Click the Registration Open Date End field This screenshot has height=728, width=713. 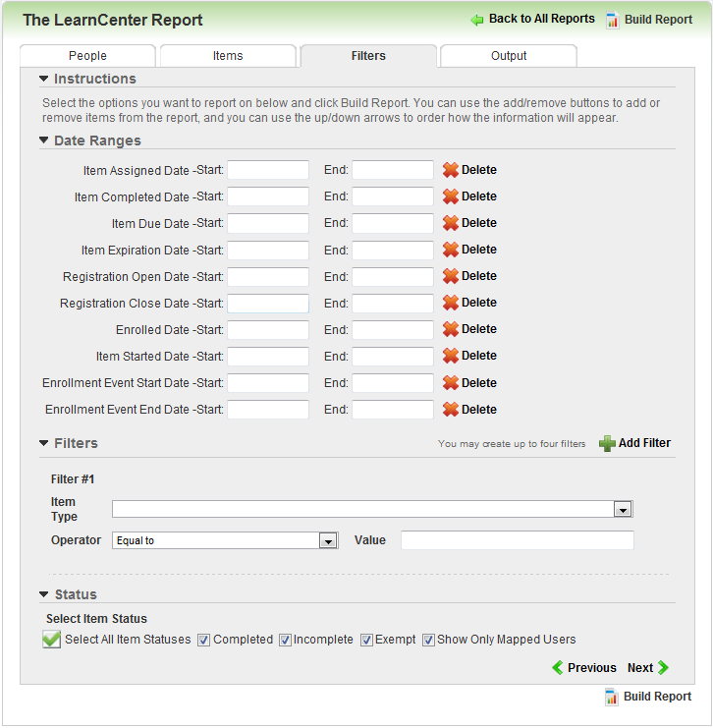[x=393, y=276]
